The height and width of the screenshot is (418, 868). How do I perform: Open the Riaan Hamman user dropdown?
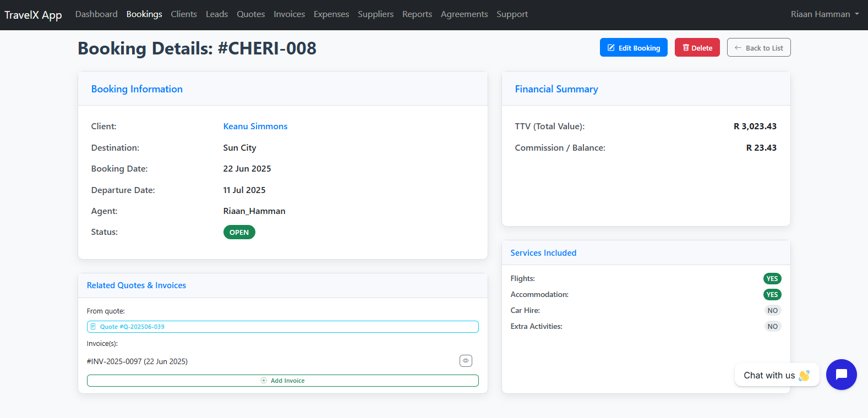tap(824, 14)
